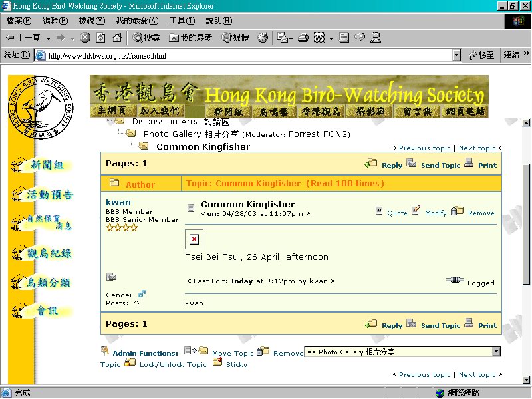Click 留言集 in the banner navigation
Screen dimensions: 532x399
pyautogui.click(x=418, y=112)
